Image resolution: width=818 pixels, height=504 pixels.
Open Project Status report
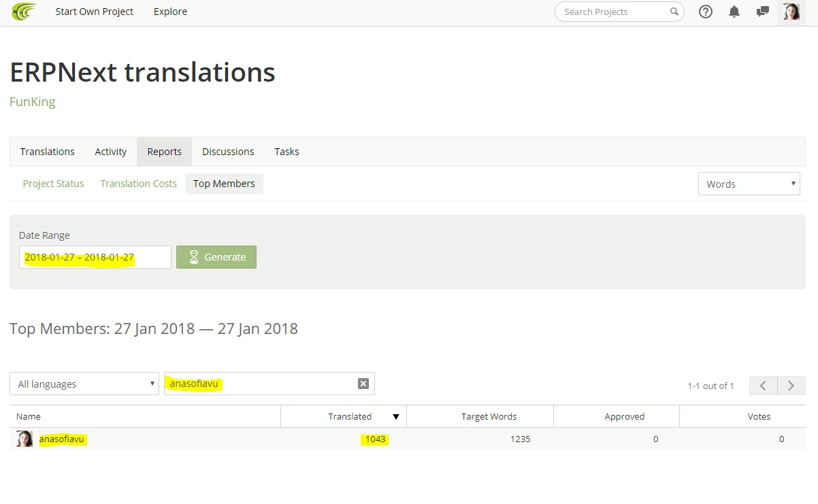[54, 184]
